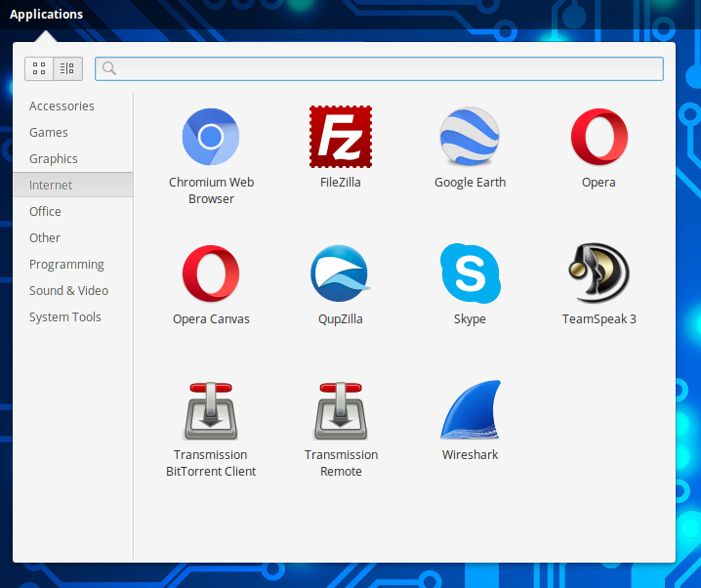Open the Office category

click(73, 212)
